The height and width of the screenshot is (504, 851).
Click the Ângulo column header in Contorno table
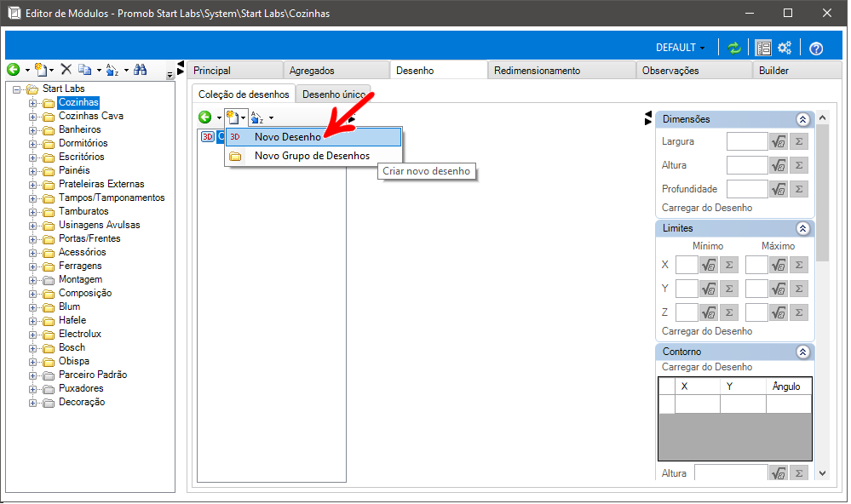tap(789, 387)
